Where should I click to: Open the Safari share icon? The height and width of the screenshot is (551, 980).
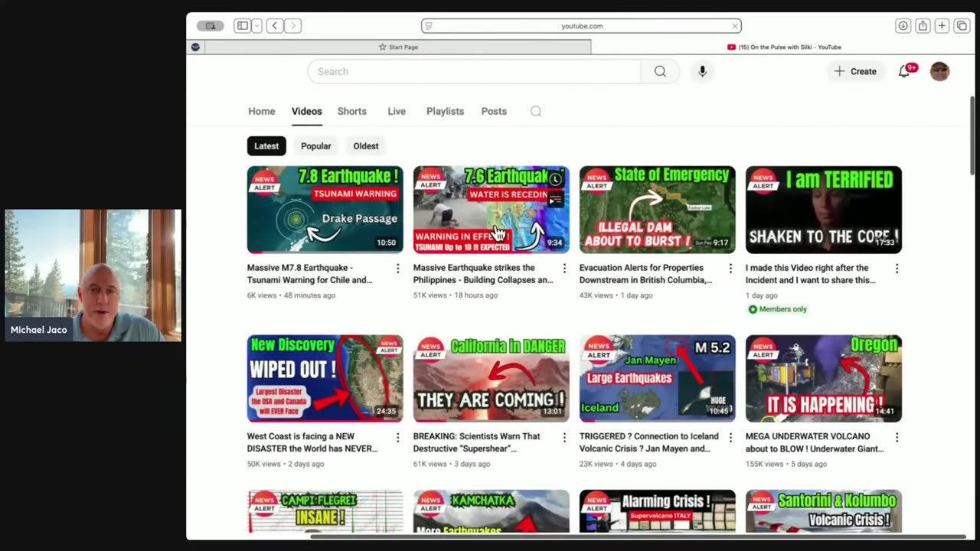pyautogui.click(x=923, y=26)
